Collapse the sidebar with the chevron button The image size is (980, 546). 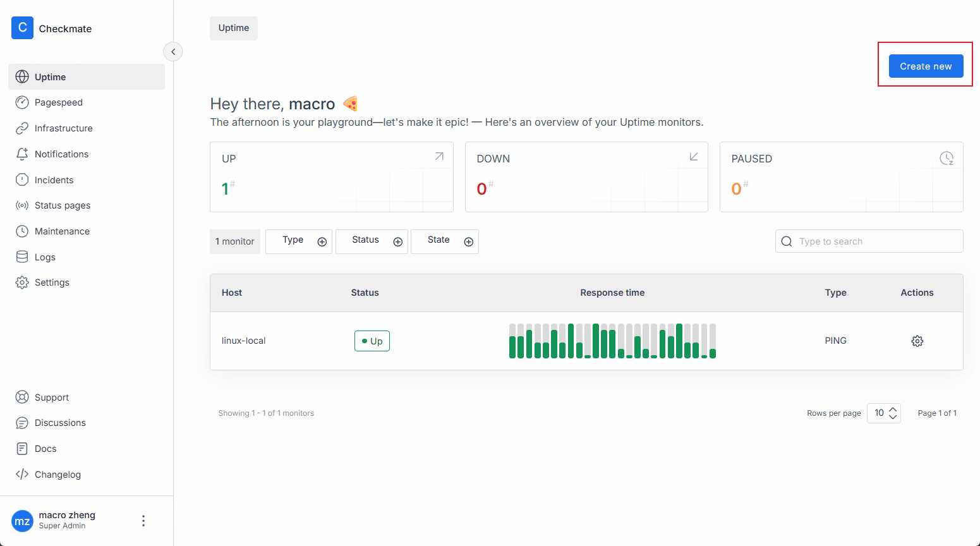click(173, 52)
